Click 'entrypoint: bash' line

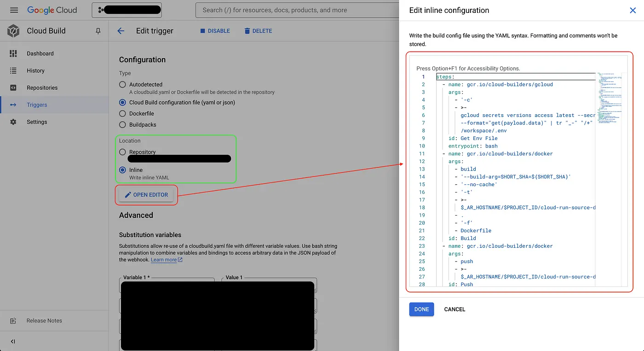click(x=473, y=146)
